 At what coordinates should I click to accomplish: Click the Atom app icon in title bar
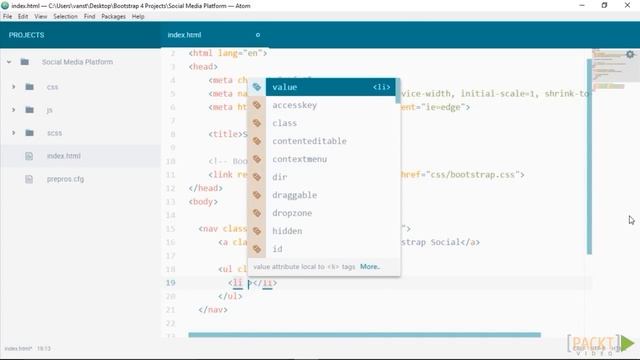pyautogui.click(x=5, y=6)
